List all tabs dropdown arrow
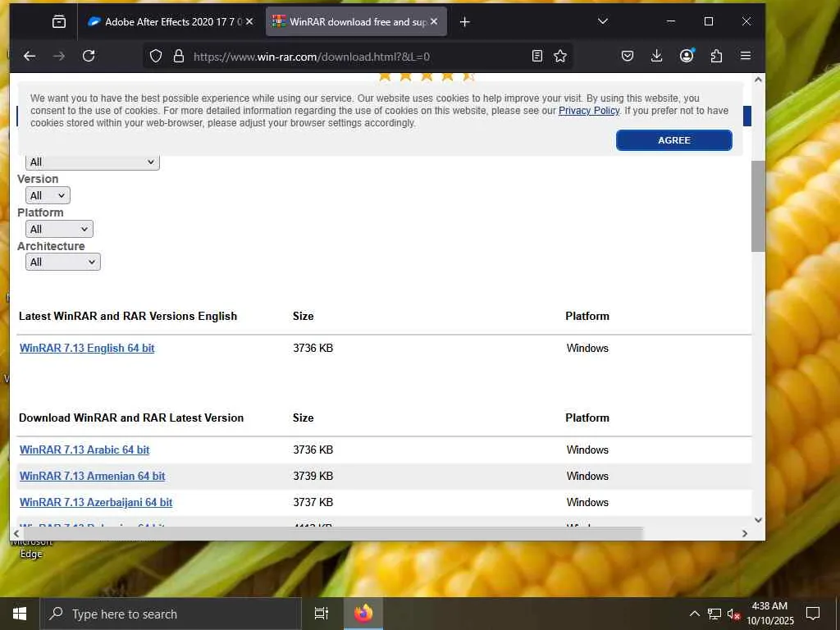840x630 pixels. tap(603, 21)
